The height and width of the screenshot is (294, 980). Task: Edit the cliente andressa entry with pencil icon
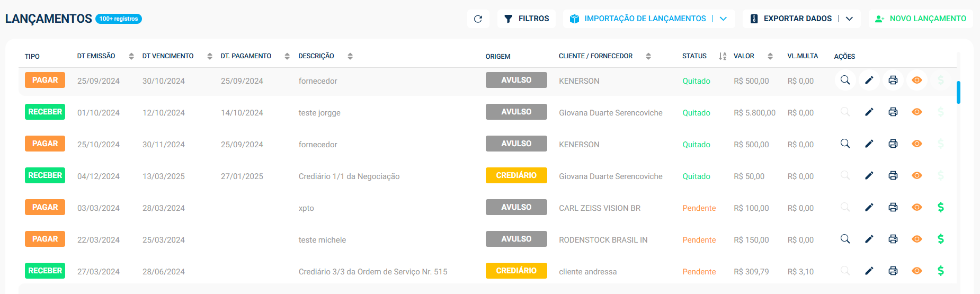pos(869,271)
